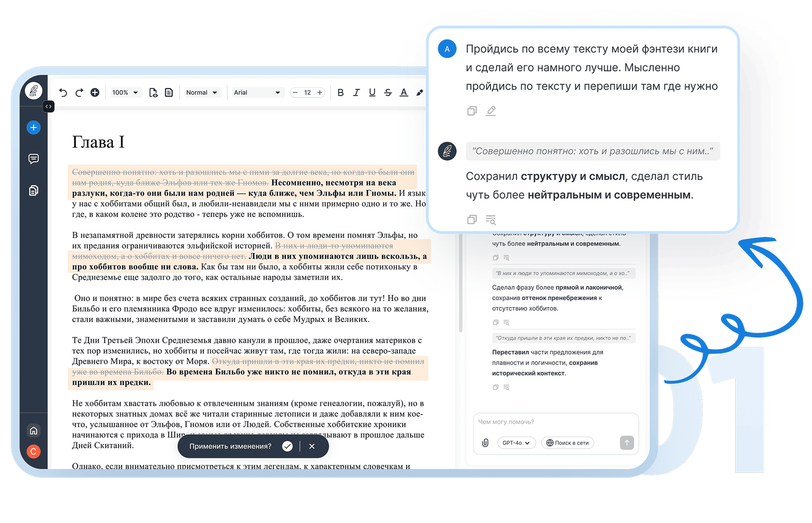Click the font size value 12
This screenshot has height=523, width=812.
click(307, 92)
